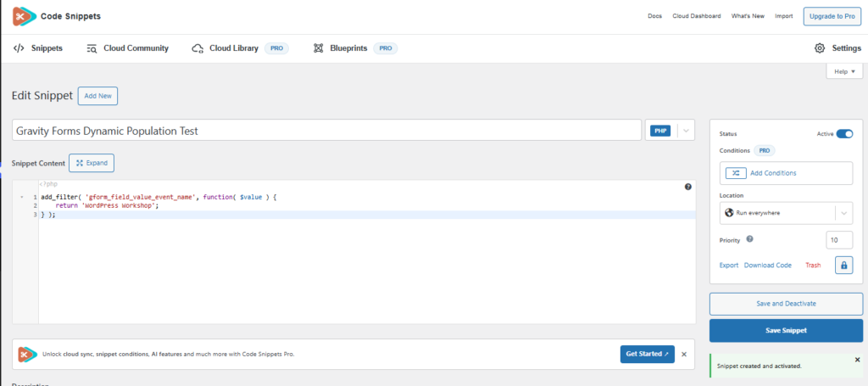Open the What's New link
Screen dimensions: 868x386
click(x=748, y=16)
